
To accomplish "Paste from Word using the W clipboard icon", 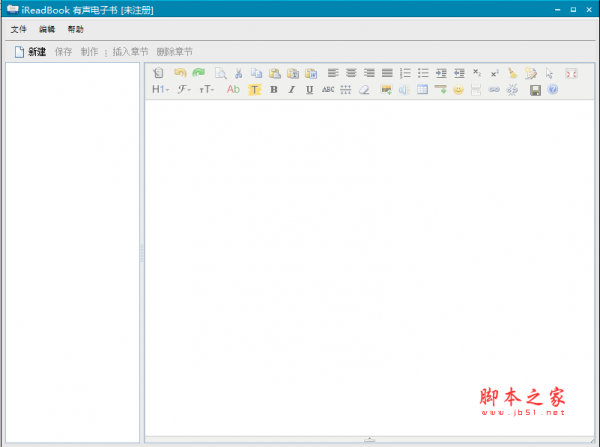I will 311,73.
